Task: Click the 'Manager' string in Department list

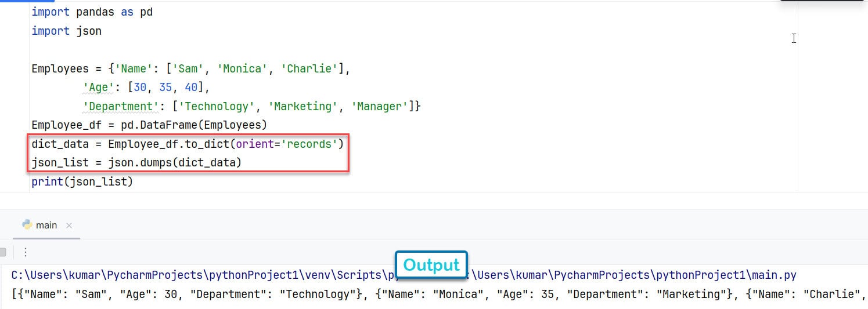Action: click(380, 106)
